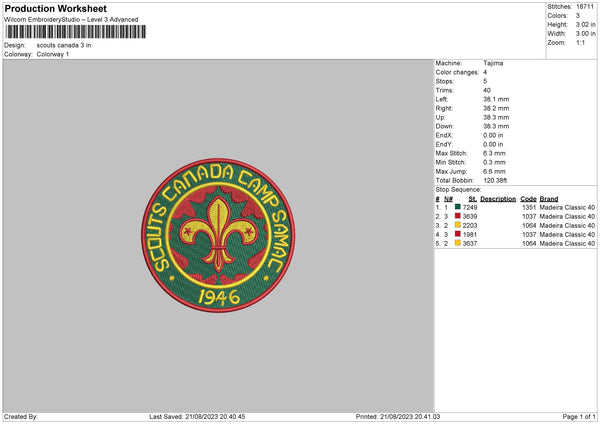This screenshot has height=424, width=600.
Task: Select the red swatch with 3639 stitches
Action: (x=457, y=216)
